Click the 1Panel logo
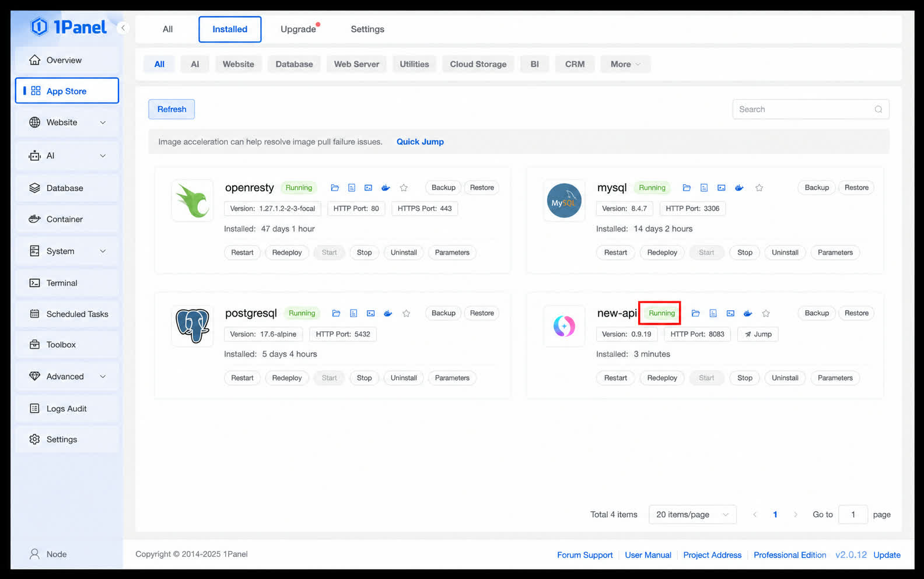Screen dimensions: 924x579 pyautogui.click(x=68, y=27)
